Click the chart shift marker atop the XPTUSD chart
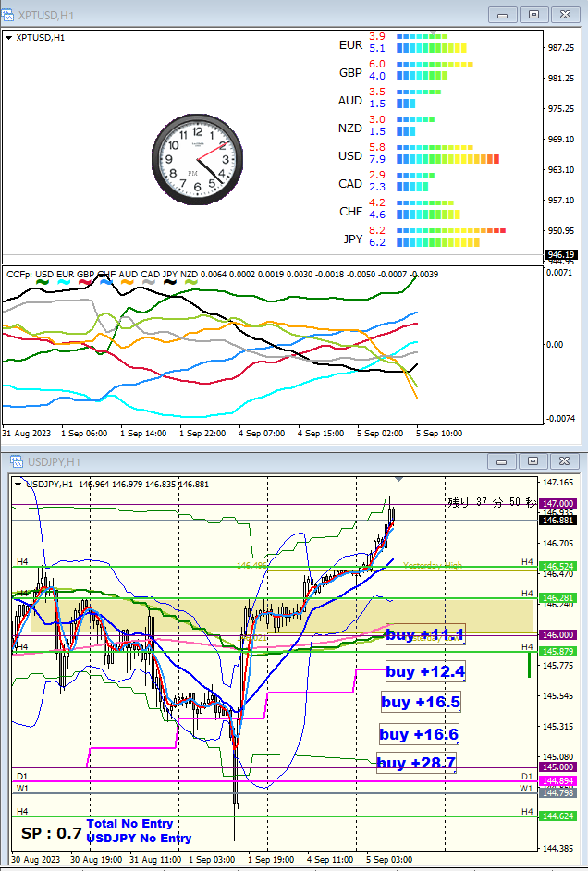The image size is (588, 871). 434,33
